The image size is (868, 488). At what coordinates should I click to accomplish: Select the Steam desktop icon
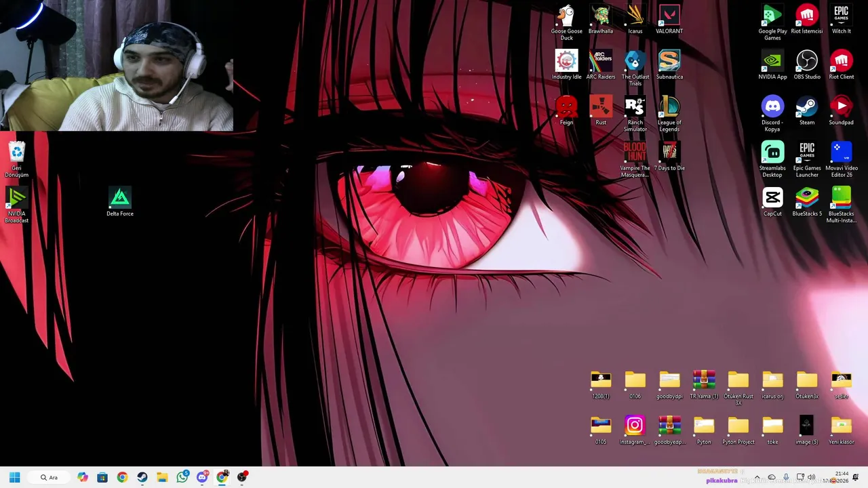807,110
